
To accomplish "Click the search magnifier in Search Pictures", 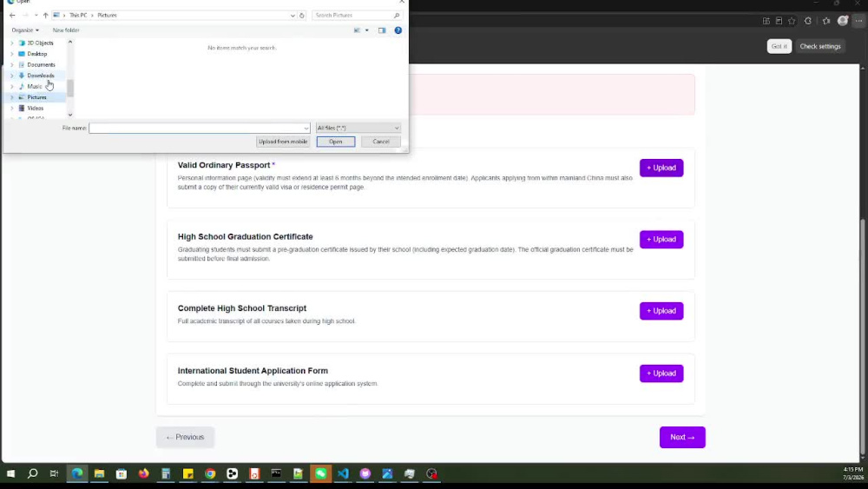I will 397,16.
